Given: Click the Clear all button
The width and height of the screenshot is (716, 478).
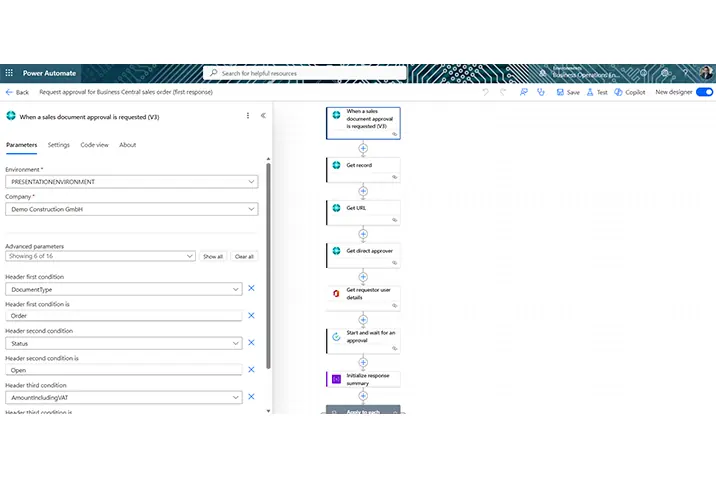Looking at the screenshot, I should coord(244,257).
